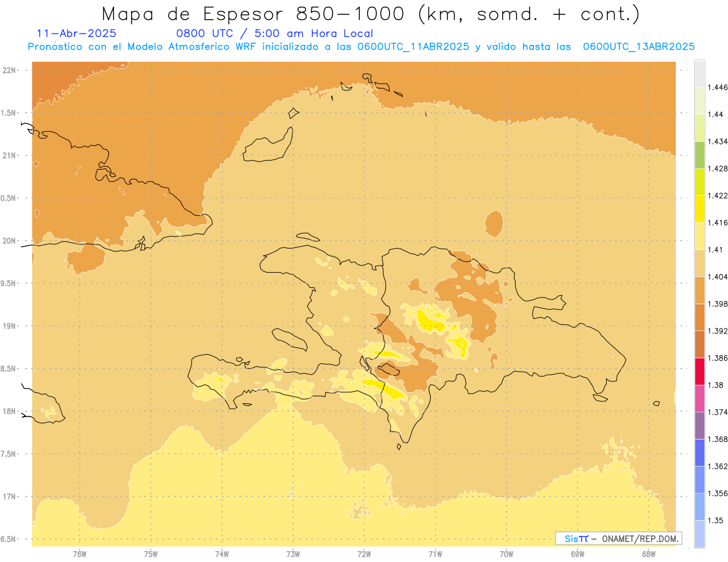
Task: Select the '69W' longitude label
Action: coord(578,554)
